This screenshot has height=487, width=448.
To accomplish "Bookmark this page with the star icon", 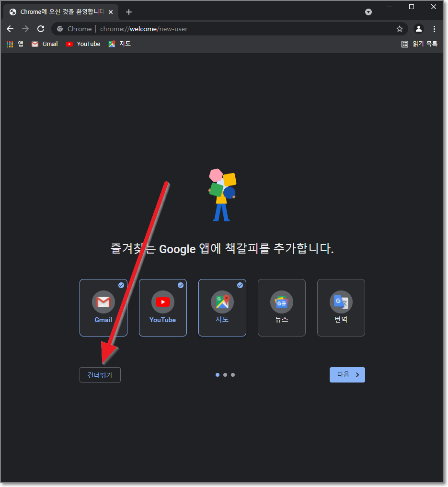I will click(x=399, y=29).
